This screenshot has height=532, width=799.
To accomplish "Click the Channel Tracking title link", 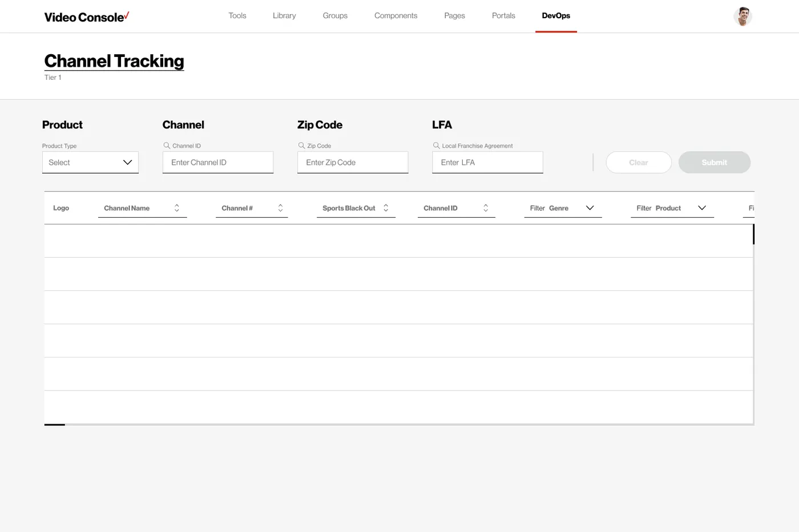I will tap(114, 61).
